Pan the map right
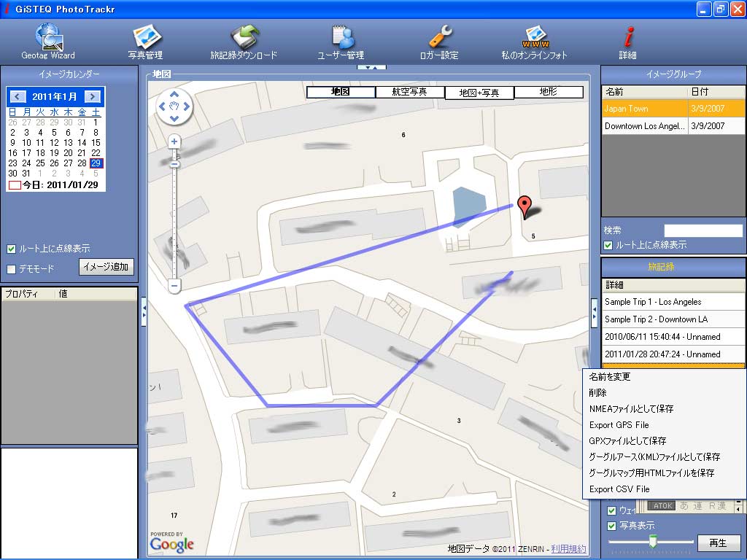Image resolution: width=747 pixels, height=560 pixels. (187, 106)
